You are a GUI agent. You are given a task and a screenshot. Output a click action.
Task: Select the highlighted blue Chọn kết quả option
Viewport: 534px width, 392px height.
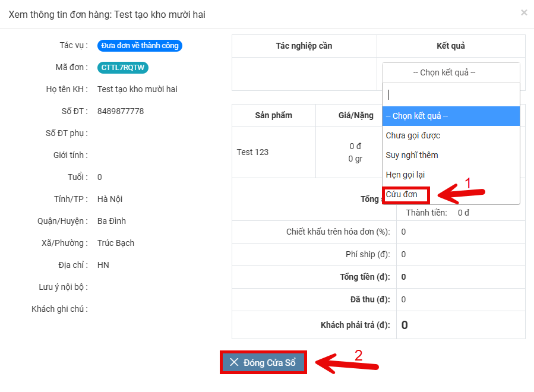pos(450,116)
